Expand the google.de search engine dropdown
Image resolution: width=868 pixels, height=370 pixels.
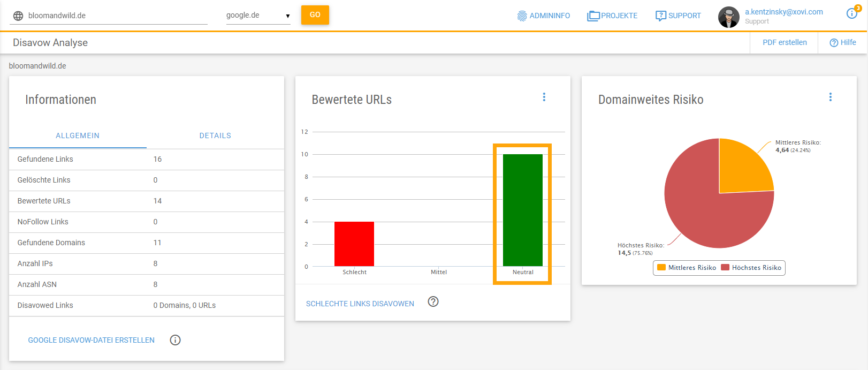tap(258, 16)
